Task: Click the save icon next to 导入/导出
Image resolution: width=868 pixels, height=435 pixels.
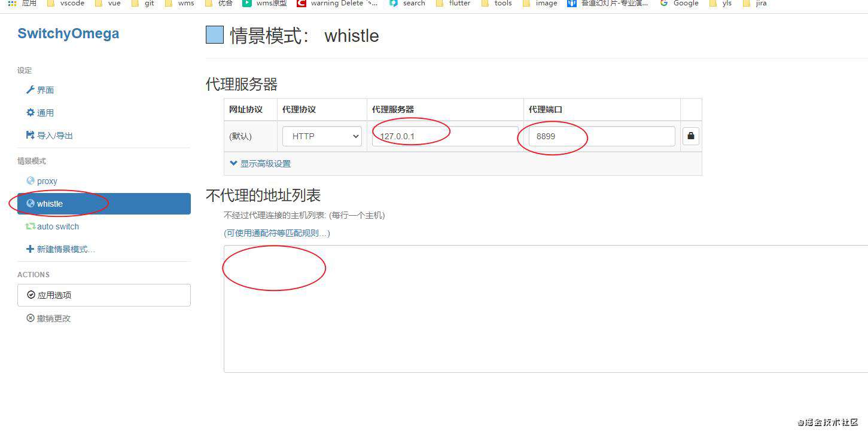Action: point(31,135)
